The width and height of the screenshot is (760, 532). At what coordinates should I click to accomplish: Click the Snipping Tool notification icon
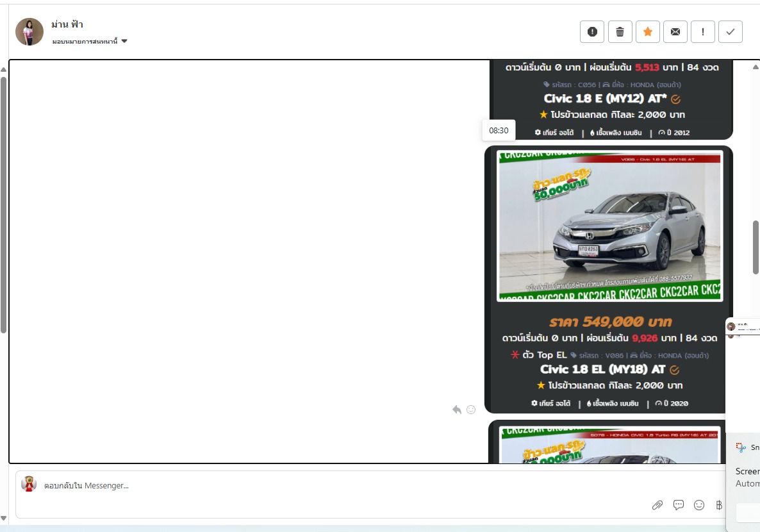740,447
